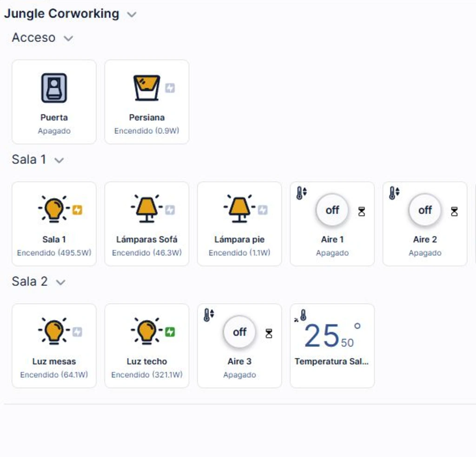
Task: Click the green energy badge on Luz techo
Action: (170, 332)
